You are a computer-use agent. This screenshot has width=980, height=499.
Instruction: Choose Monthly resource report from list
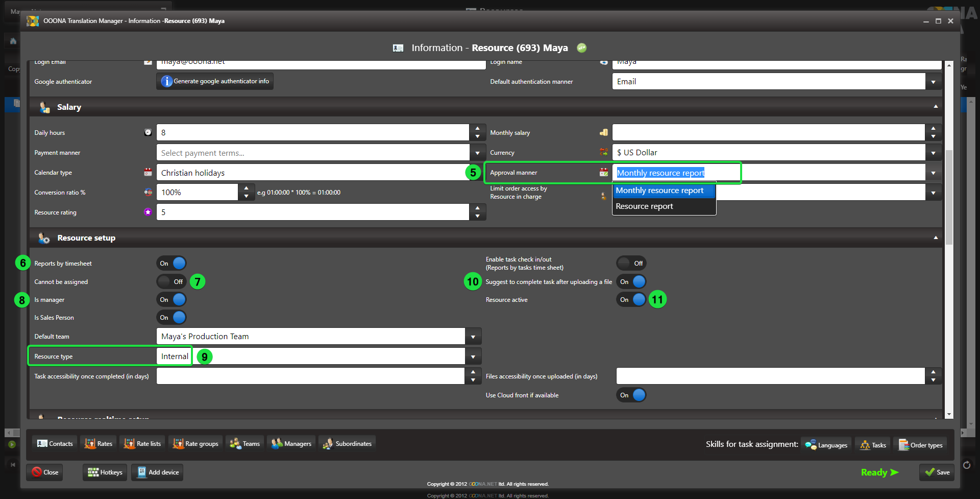659,191
